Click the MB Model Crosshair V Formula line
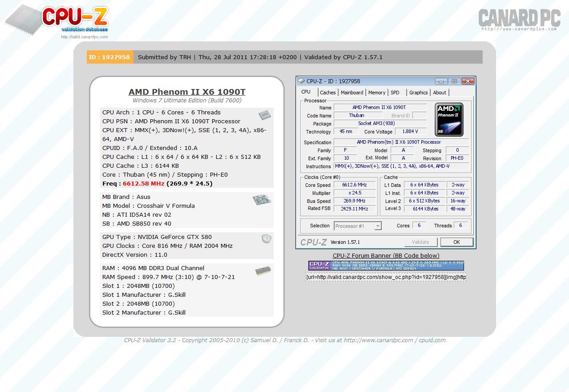Image resolution: width=569 pixels, height=392 pixels. point(149,206)
